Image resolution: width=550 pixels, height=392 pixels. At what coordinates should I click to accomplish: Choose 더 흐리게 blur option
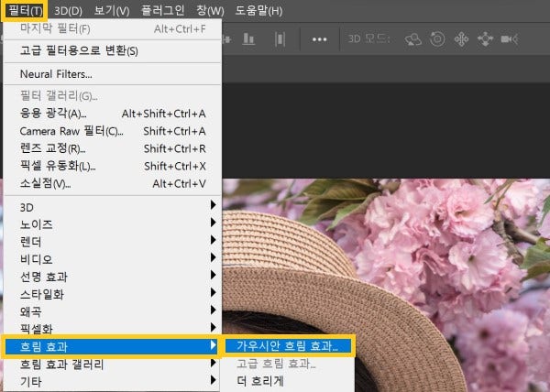click(x=287, y=381)
